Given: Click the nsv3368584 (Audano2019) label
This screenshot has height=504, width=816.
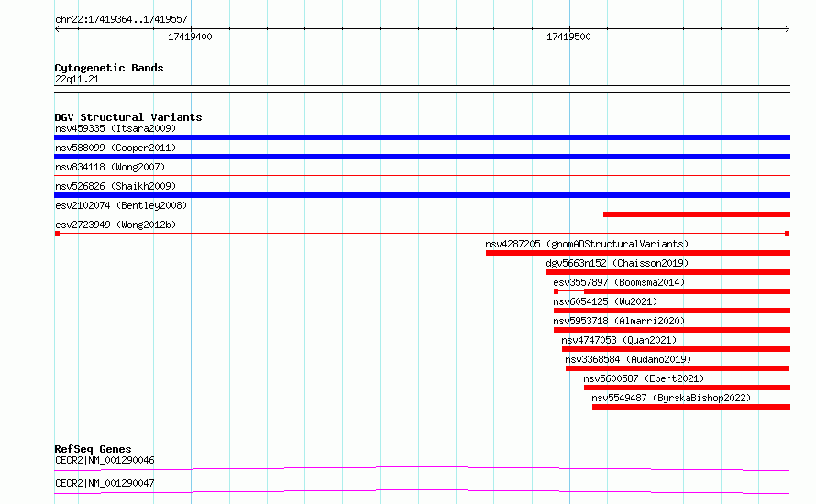Looking at the screenshot, I should [628, 359].
